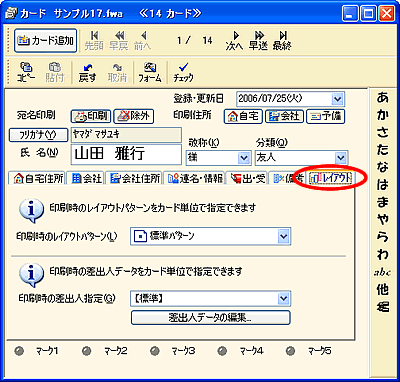Click the フリガナ(Y) button

pos(37,135)
